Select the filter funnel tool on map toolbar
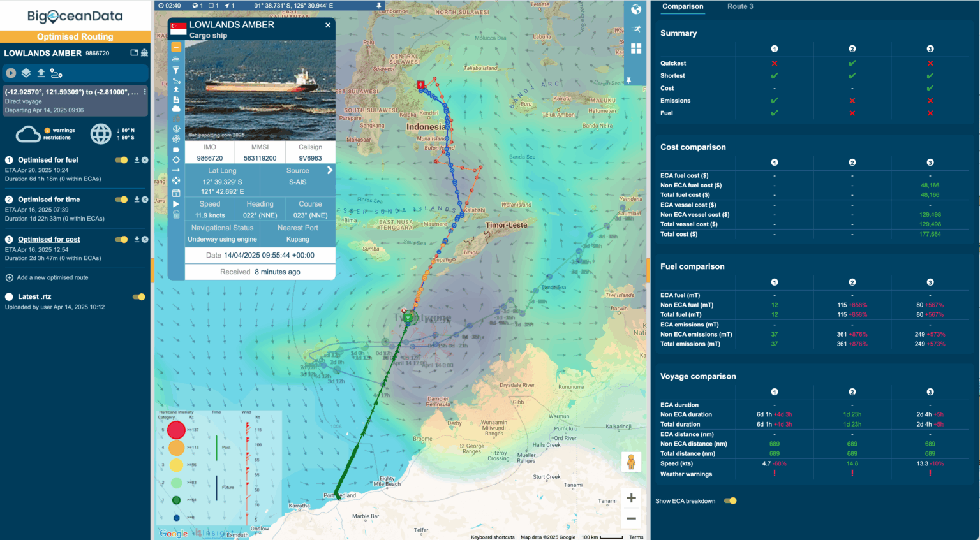The height and width of the screenshot is (540, 980). [177, 70]
